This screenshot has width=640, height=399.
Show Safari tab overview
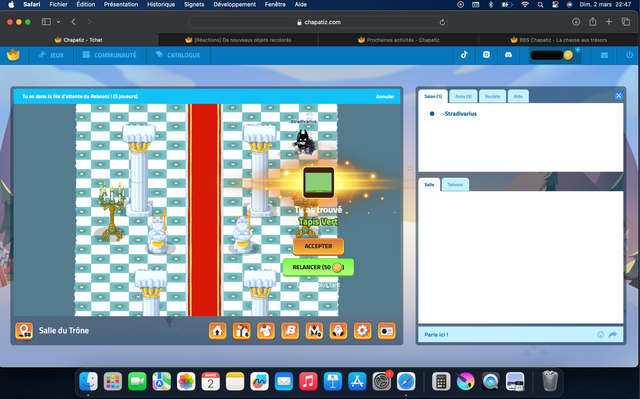(x=626, y=22)
